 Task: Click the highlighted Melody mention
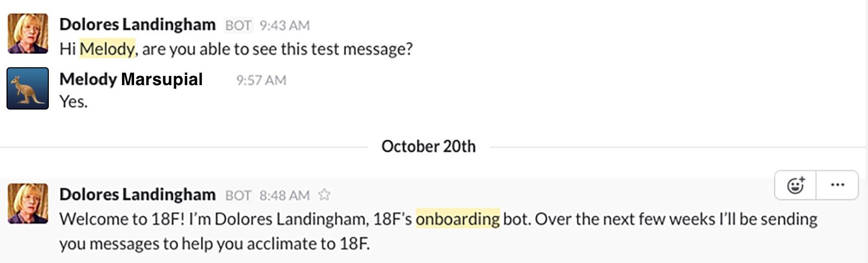coord(107,49)
